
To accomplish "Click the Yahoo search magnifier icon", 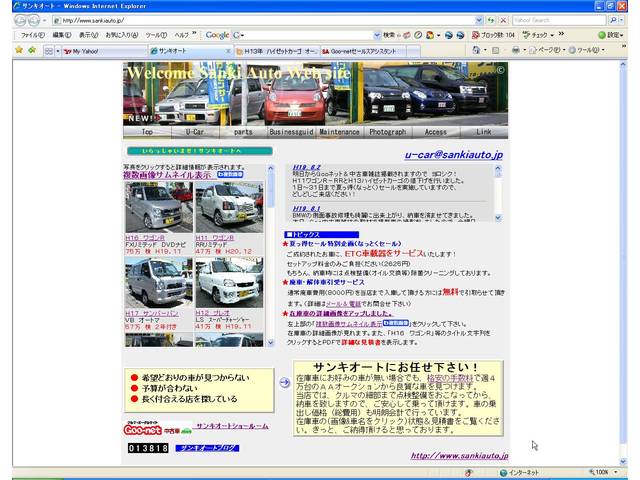I will [x=613, y=20].
